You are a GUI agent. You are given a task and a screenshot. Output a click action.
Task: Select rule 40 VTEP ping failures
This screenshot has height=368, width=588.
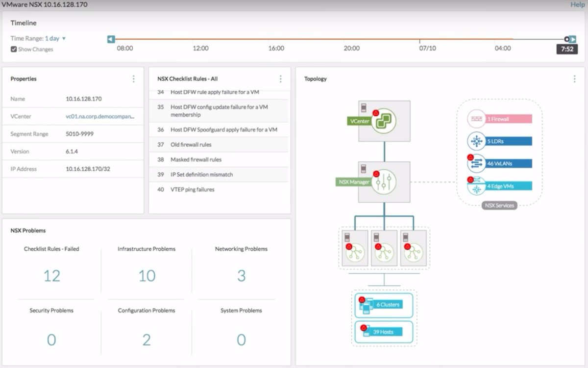(220, 189)
